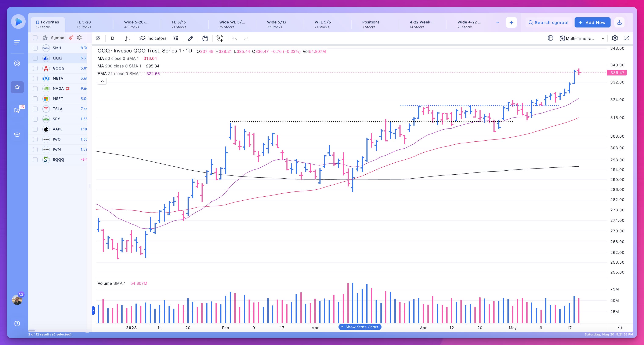Check the META row checkbox
This screenshot has height=345, width=644.
point(35,78)
